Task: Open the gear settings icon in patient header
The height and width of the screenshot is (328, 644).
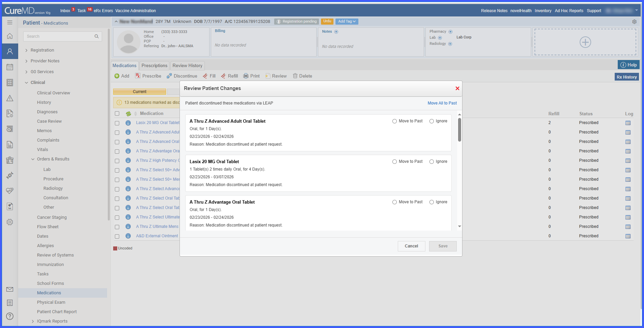Action: point(634,22)
